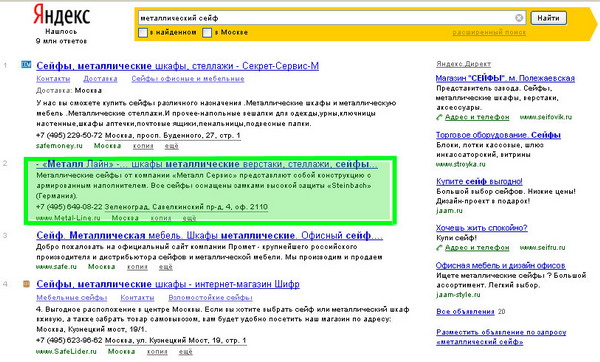Click the www.stroyka.ru ad URL
The image size is (600, 362).
[461, 165]
